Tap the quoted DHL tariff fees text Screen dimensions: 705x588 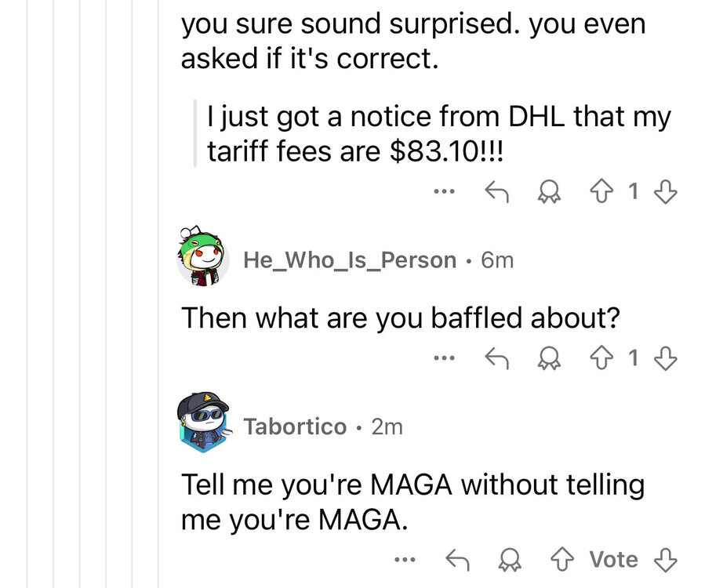[439, 133]
